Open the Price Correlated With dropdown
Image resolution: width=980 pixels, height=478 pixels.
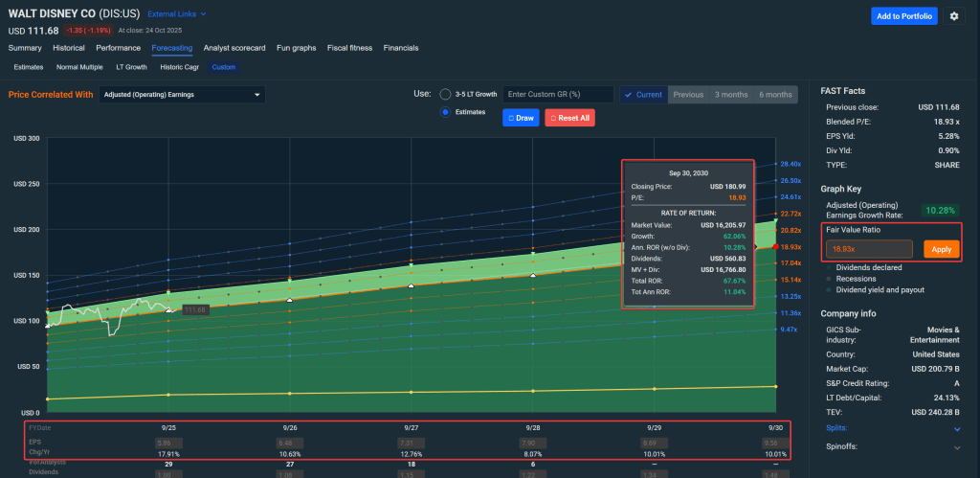[182, 95]
